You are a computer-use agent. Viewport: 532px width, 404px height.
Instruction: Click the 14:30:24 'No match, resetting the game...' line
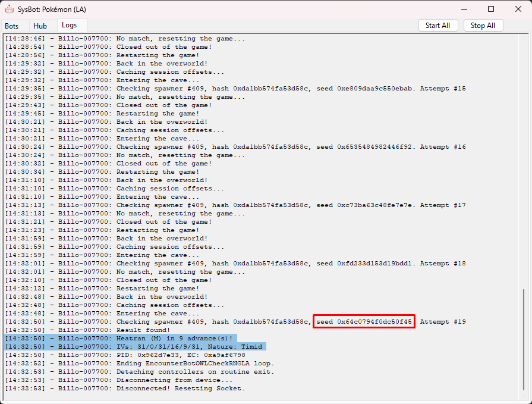point(125,155)
